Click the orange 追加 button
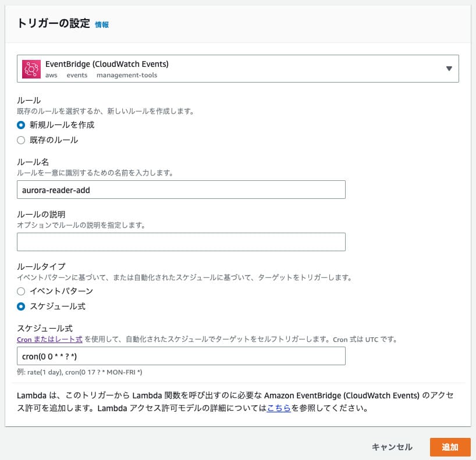Screen dimensions: 476x460 450,447
